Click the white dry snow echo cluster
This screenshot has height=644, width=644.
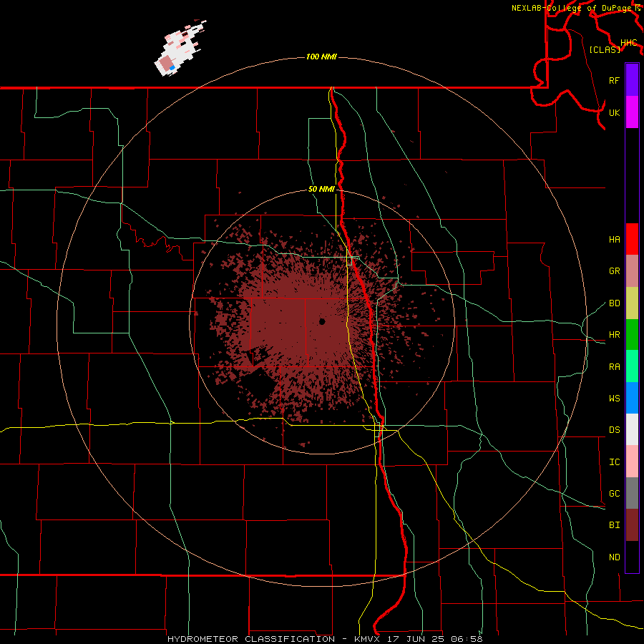coord(180,49)
